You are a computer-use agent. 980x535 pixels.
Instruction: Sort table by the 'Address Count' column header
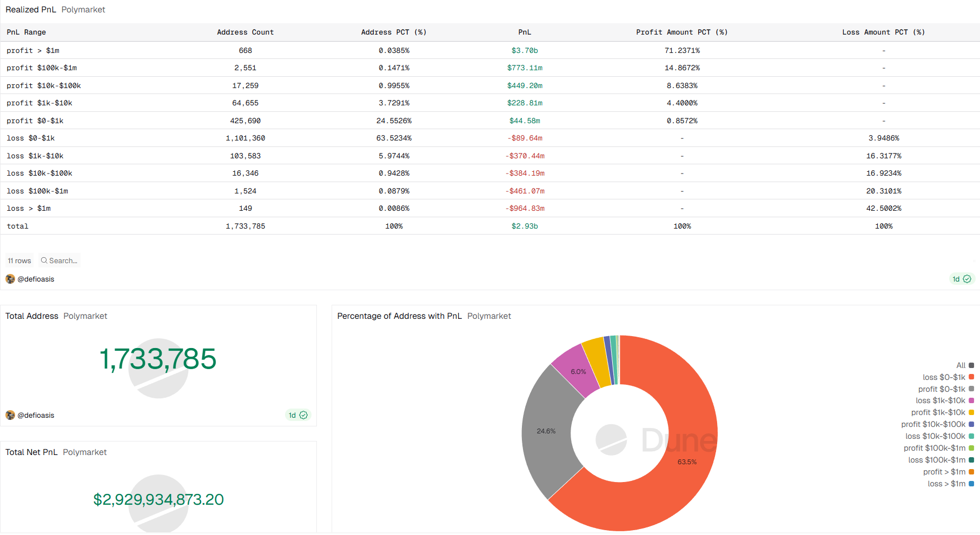(245, 32)
